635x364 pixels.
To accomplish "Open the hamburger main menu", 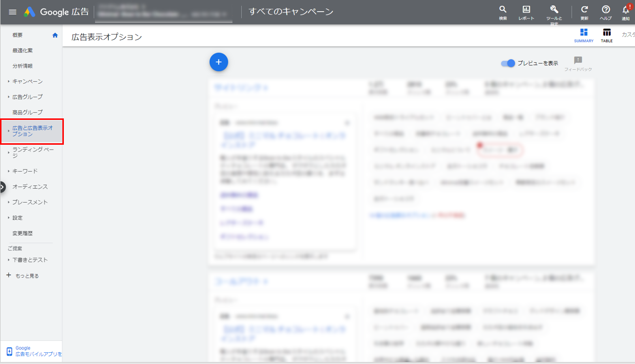I will tap(13, 12).
